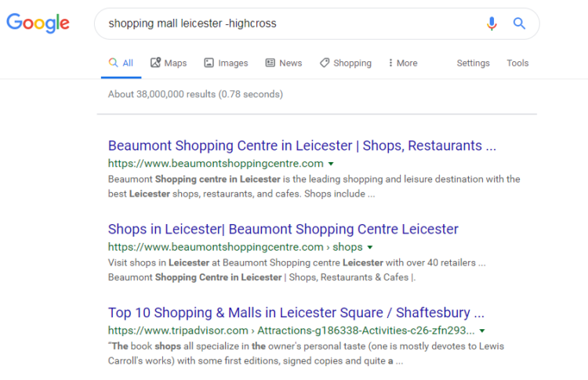Expand dropdown arrow beside tripadvisor.com URL
This screenshot has width=588, height=380.
(482, 331)
